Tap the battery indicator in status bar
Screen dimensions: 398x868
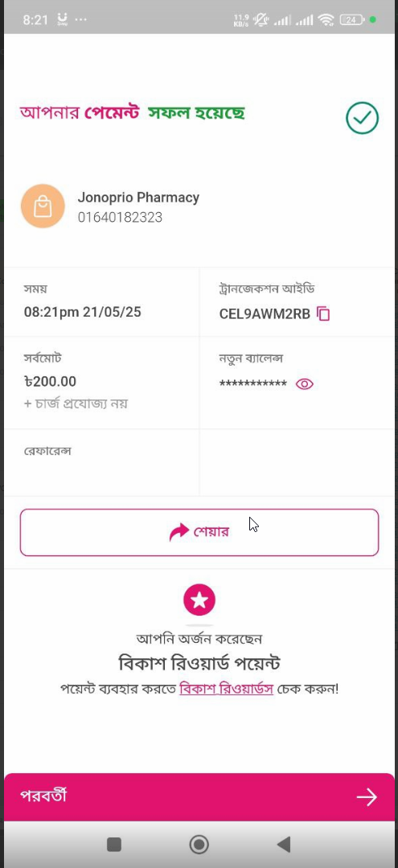[352, 20]
